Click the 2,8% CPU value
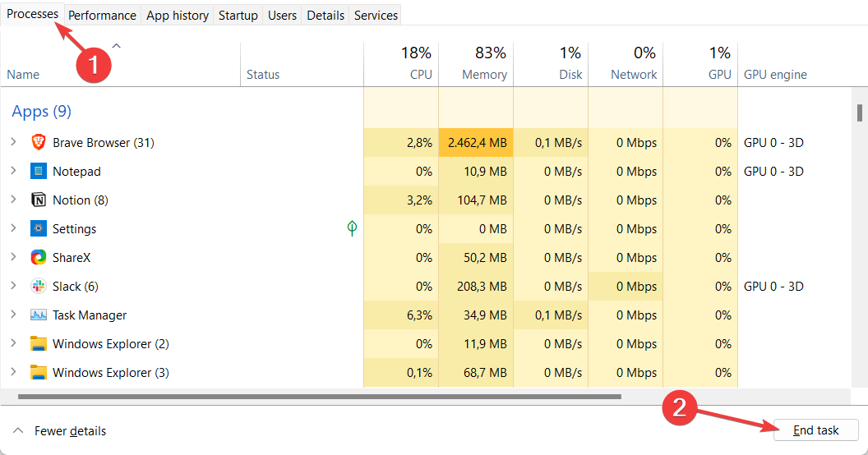Viewport: 868px width, 455px height. click(x=419, y=143)
